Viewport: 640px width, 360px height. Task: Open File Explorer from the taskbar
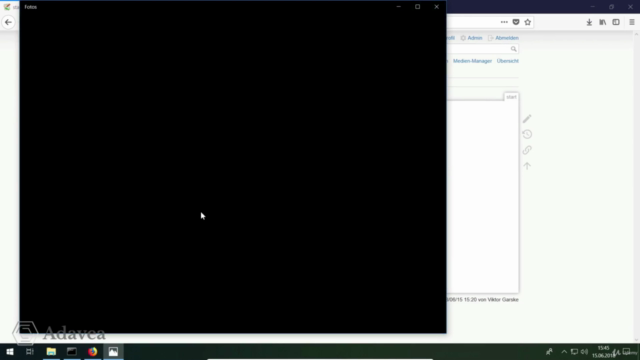tap(51, 351)
